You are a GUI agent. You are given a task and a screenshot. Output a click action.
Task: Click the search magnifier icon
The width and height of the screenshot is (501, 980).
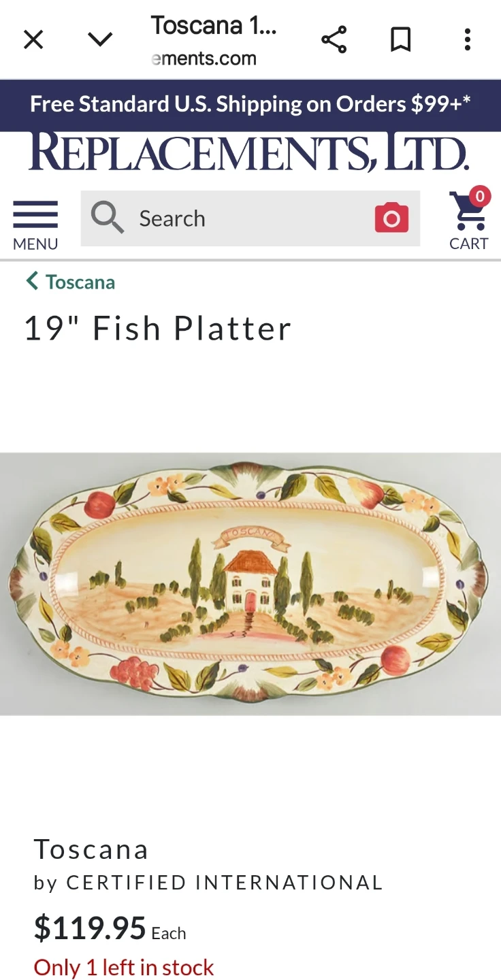[x=108, y=218]
